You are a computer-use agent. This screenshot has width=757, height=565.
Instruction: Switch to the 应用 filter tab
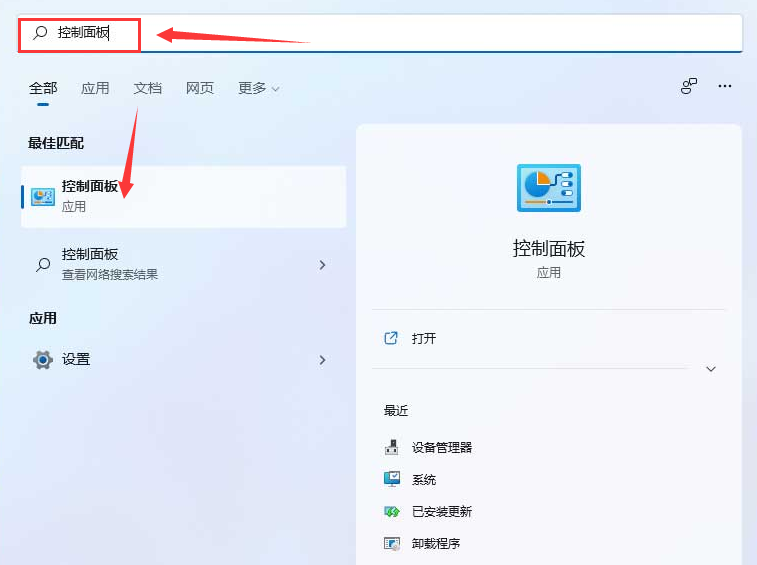[x=95, y=88]
